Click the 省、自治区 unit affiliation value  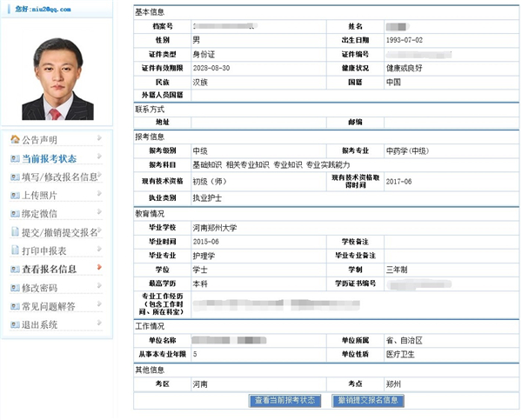click(x=405, y=341)
